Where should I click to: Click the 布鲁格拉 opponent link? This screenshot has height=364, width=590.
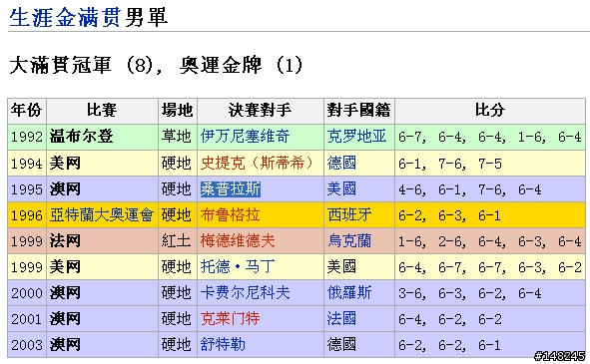pos(230,215)
